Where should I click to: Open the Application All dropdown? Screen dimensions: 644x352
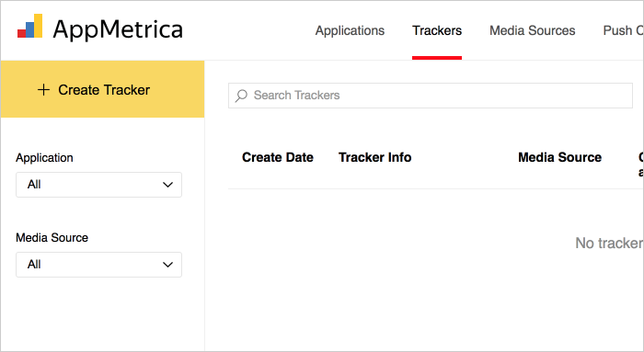click(98, 185)
